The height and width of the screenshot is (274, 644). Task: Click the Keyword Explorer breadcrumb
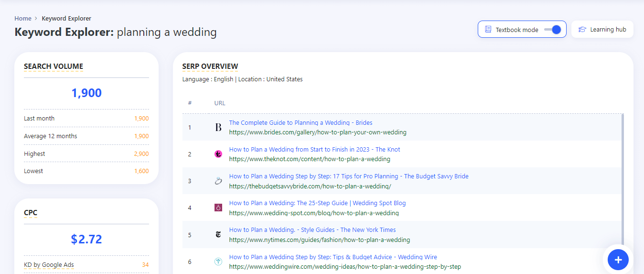[66, 19]
